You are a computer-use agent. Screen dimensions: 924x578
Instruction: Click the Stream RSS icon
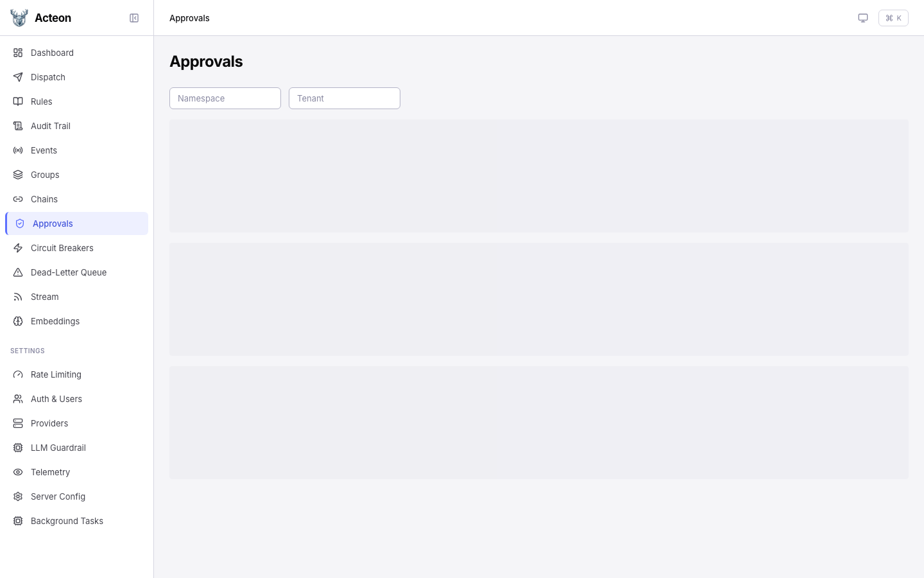(x=18, y=297)
